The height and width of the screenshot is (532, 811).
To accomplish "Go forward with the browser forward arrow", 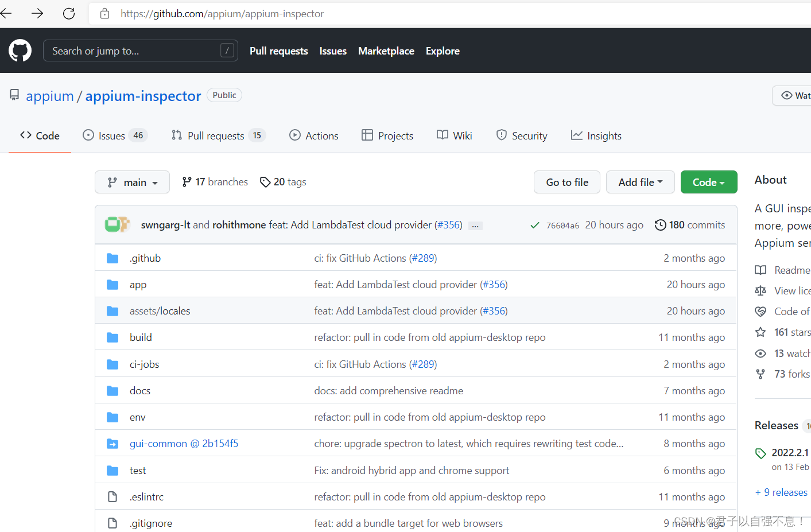I will point(37,13).
